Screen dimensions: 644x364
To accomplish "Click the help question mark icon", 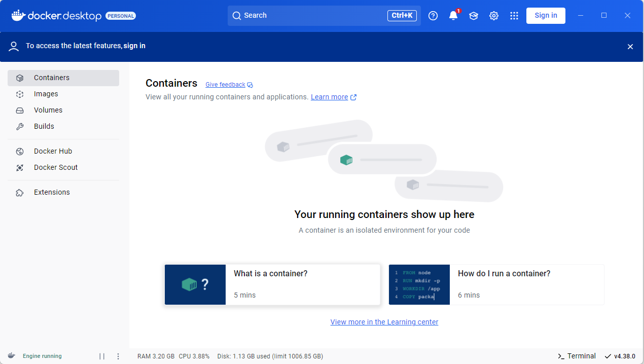I will [x=433, y=16].
